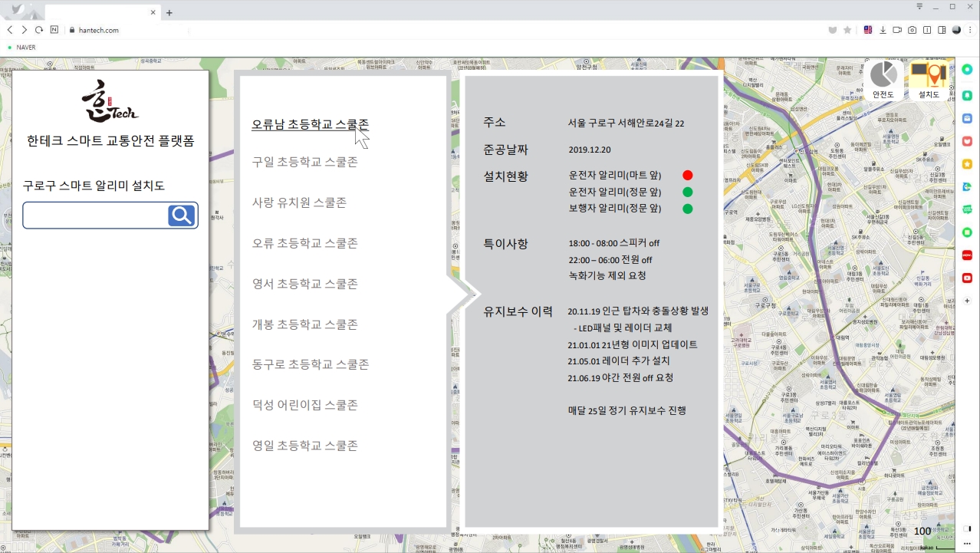Viewport: 980px width, 553px height.
Task: Click the red YouTube sidebar icon
Action: click(967, 278)
